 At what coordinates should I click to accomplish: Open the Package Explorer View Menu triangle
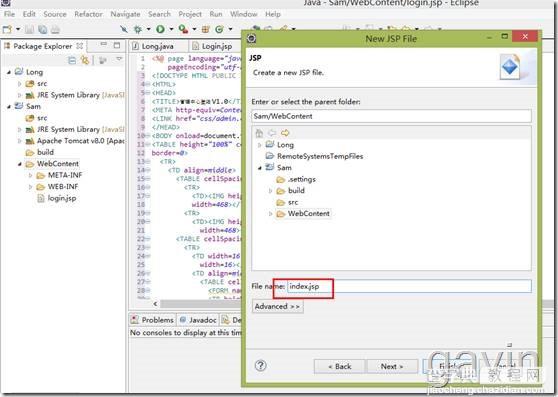click(119, 59)
